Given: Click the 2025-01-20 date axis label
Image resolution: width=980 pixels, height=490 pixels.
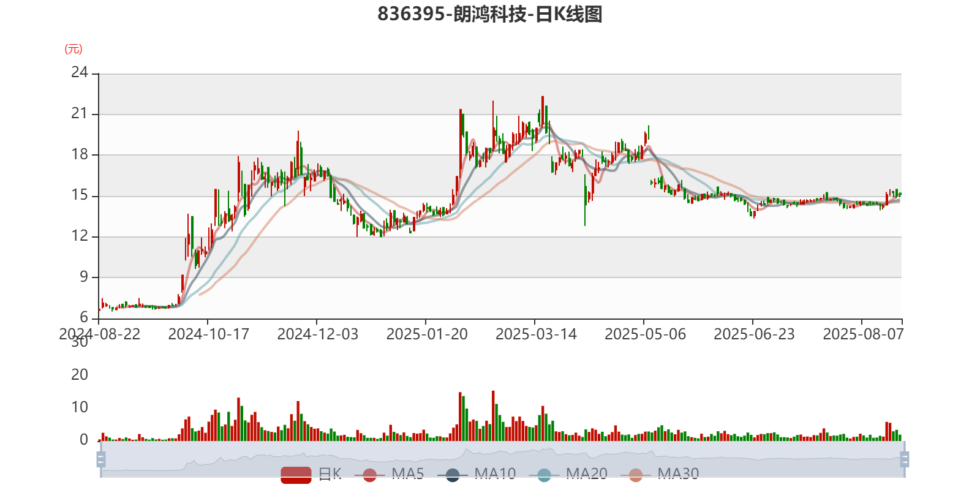Looking at the screenshot, I should pos(427,334).
